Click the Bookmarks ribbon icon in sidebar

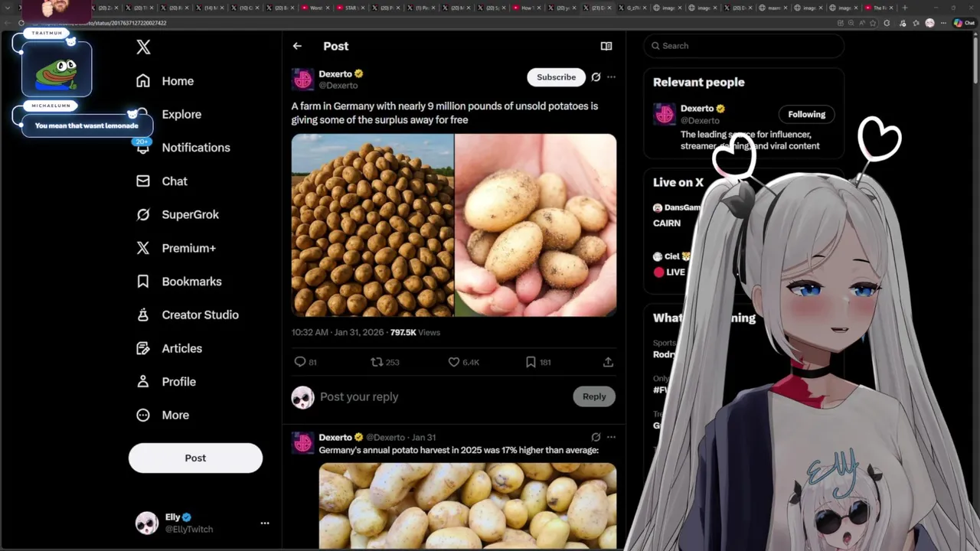[x=143, y=282]
